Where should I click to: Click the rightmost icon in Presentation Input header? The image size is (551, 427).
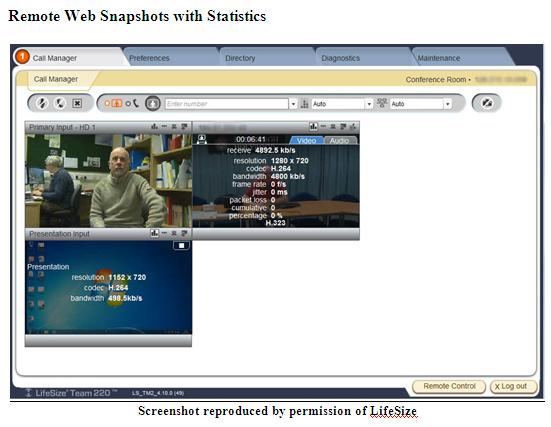click(184, 233)
